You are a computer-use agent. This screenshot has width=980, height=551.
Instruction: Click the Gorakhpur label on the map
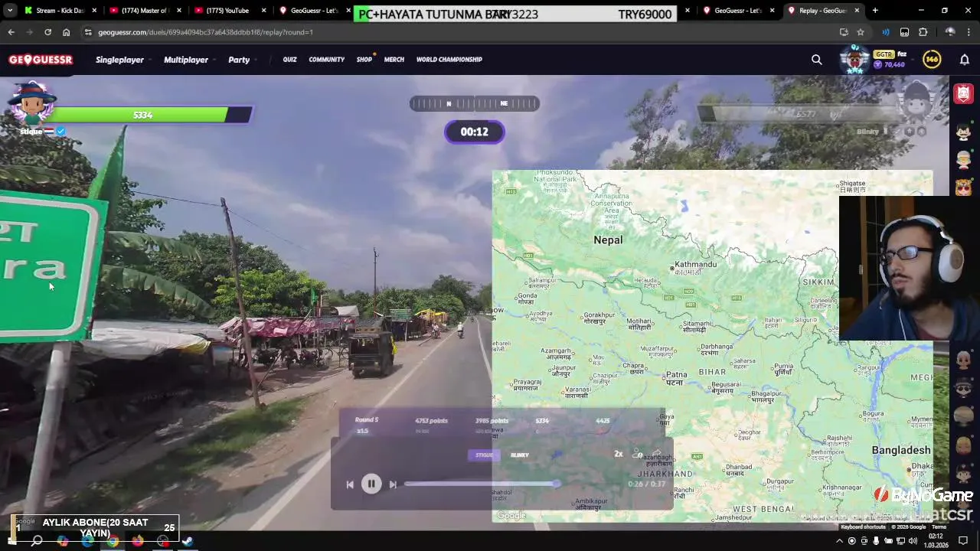[x=599, y=315]
